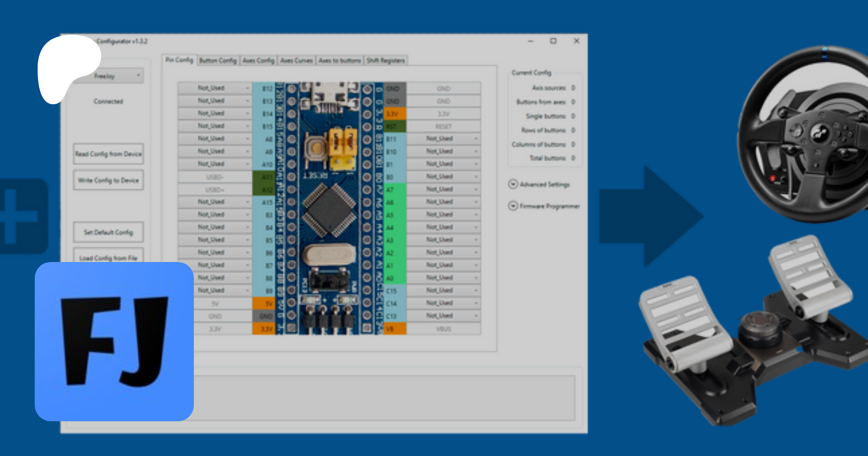The height and width of the screenshot is (456, 868).
Task: Click the large right-pointing arrow graphic
Action: pyautogui.click(x=651, y=216)
